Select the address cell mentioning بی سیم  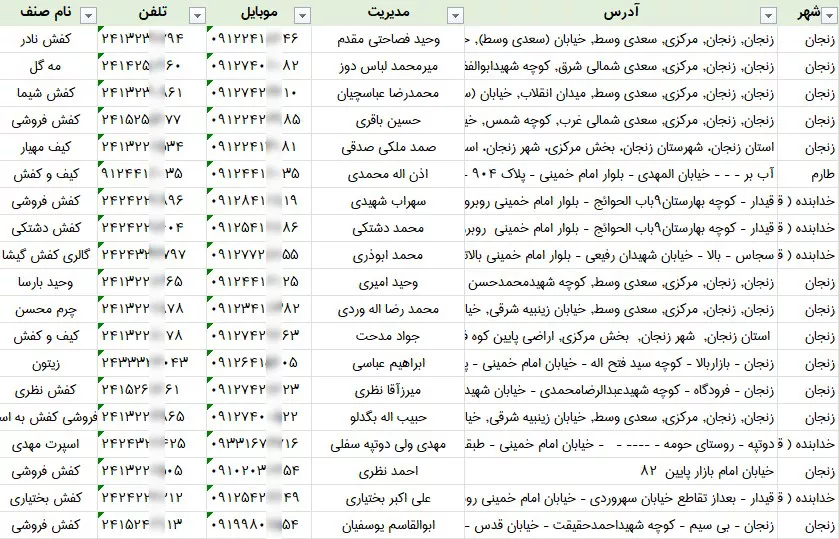[621, 525]
